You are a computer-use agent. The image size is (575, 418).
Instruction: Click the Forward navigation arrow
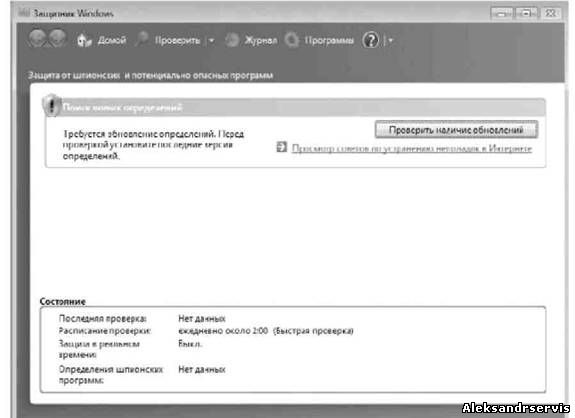57,38
